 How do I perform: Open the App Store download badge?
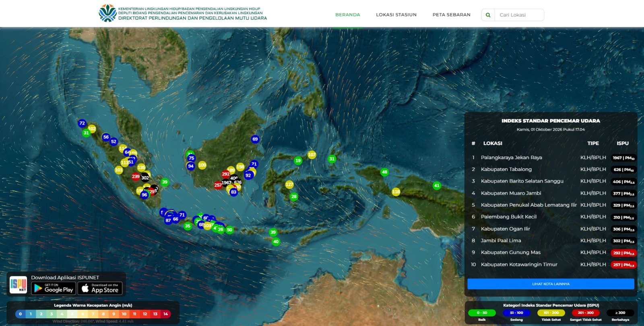100,288
